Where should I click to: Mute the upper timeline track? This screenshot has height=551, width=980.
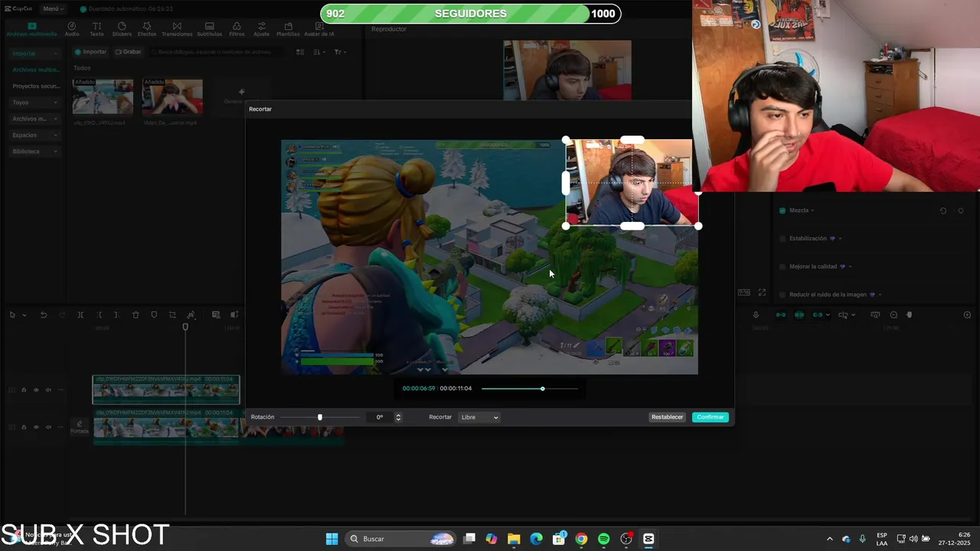pos(48,390)
